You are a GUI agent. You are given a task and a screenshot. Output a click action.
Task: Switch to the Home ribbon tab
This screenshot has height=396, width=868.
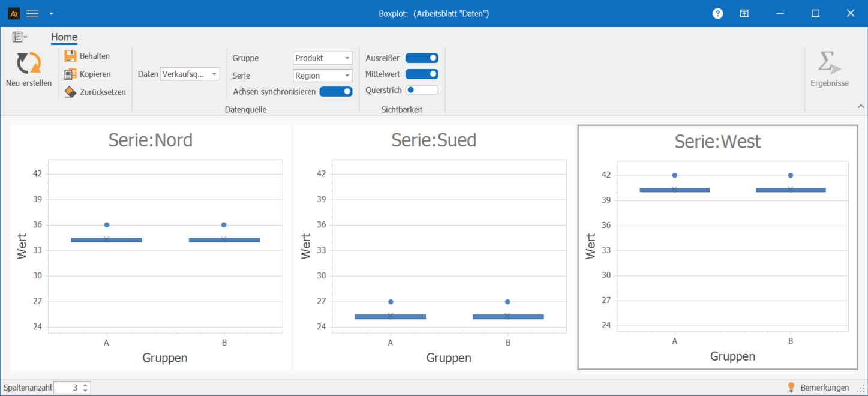[64, 37]
